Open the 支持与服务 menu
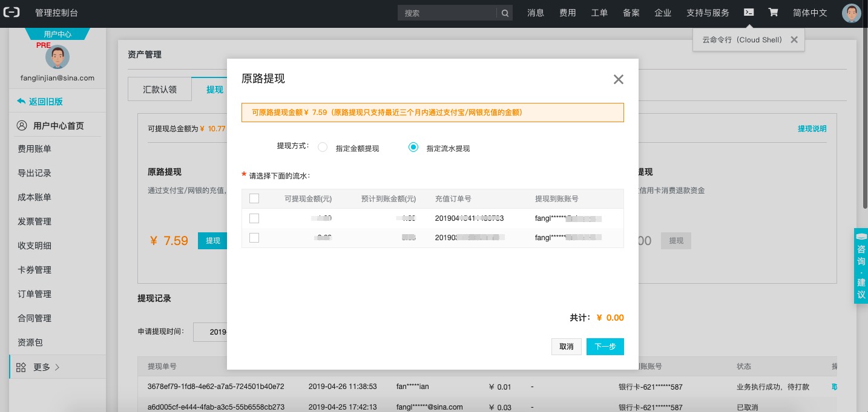This screenshot has height=412, width=868. [708, 13]
